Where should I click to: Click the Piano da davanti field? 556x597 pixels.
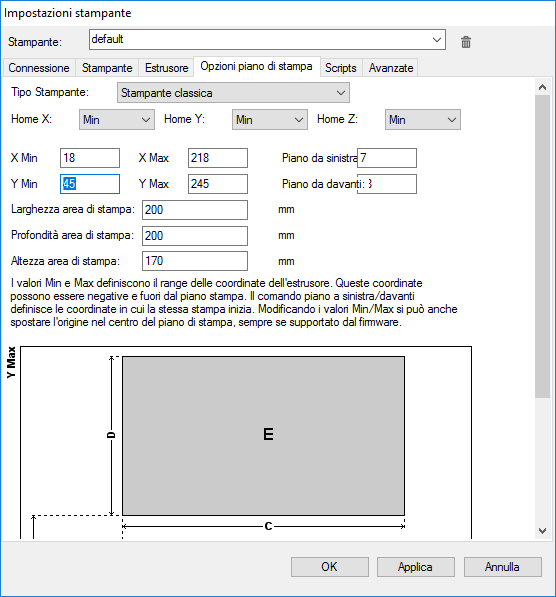387,184
